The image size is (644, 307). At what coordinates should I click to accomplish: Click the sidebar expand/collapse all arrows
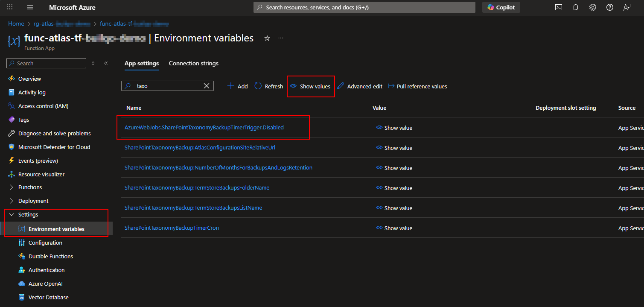tap(93, 63)
